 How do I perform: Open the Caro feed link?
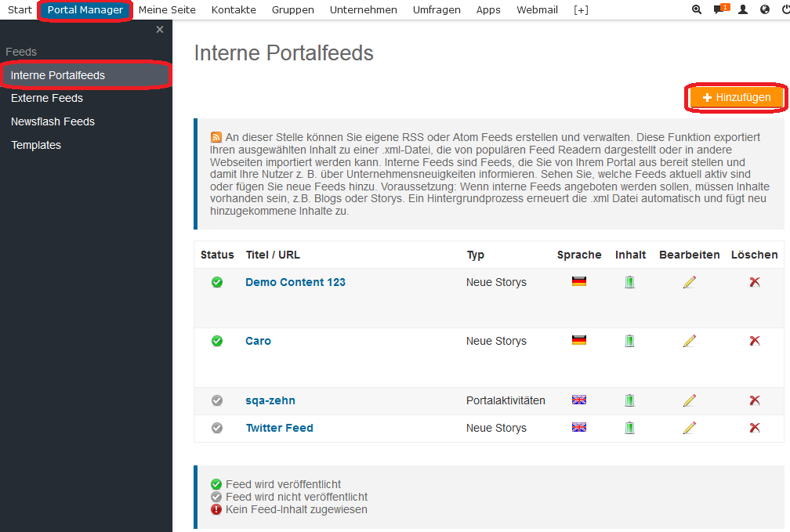258,341
